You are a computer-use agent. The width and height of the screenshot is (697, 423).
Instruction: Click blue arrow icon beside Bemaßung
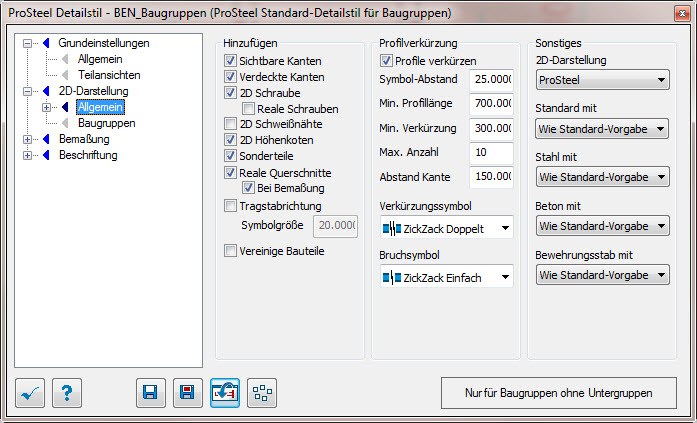pos(46,139)
